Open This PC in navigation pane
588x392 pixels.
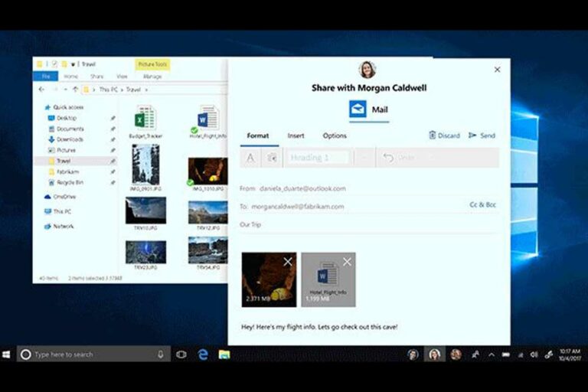point(57,211)
